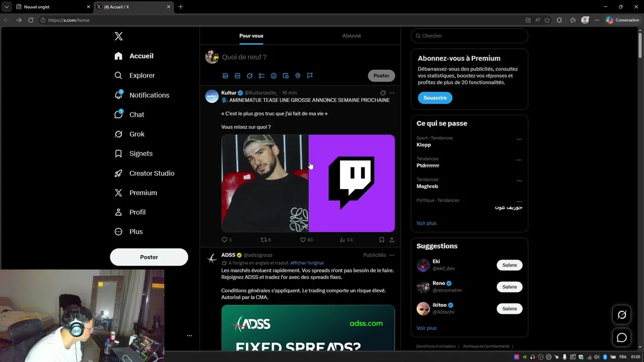Open Chat from the sidebar

click(129, 115)
